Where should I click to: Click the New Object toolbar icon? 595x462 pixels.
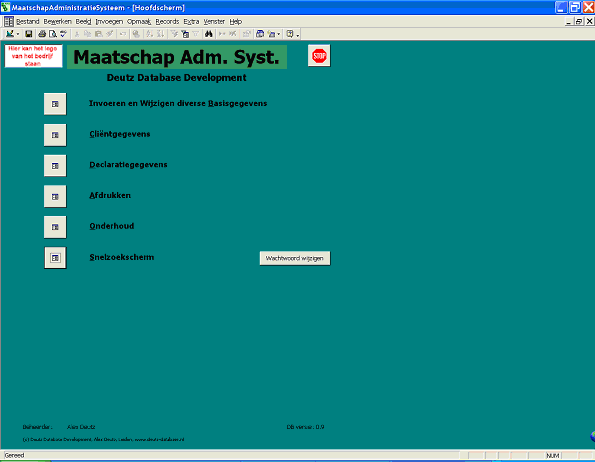(x=271, y=34)
